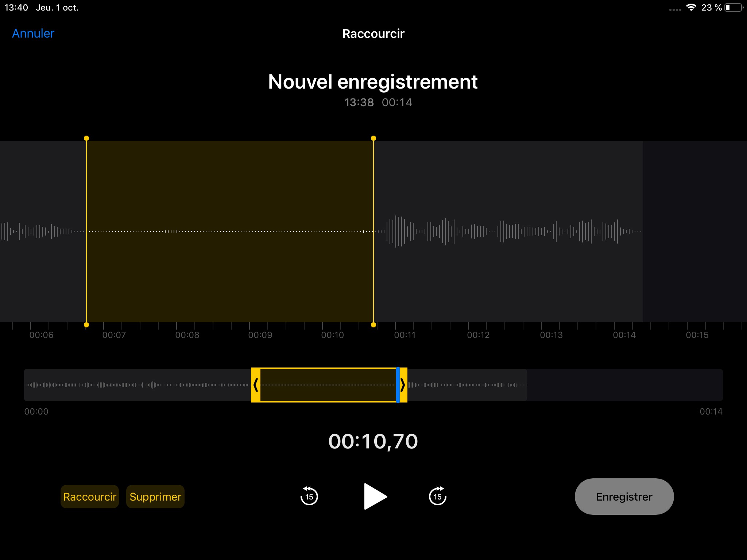Click the right yellow trim handle
Viewport: 747px width, 560px height.
coord(403,385)
